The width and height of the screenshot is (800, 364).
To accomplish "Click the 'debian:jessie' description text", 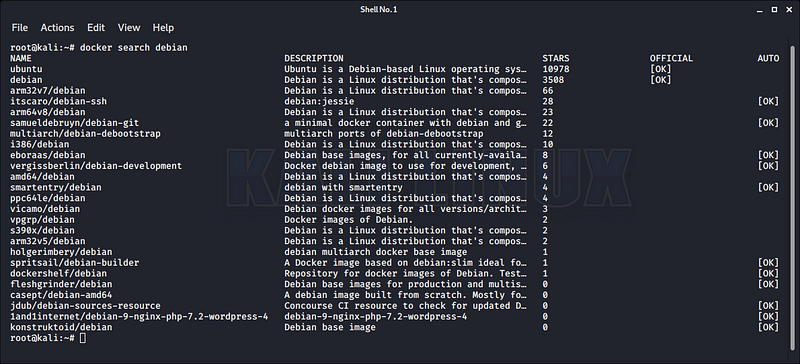I will pos(319,101).
